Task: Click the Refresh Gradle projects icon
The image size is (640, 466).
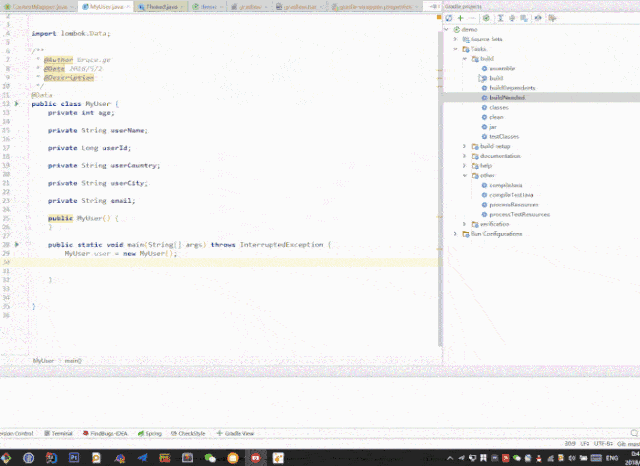Action: pyautogui.click(x=450, y=18)
